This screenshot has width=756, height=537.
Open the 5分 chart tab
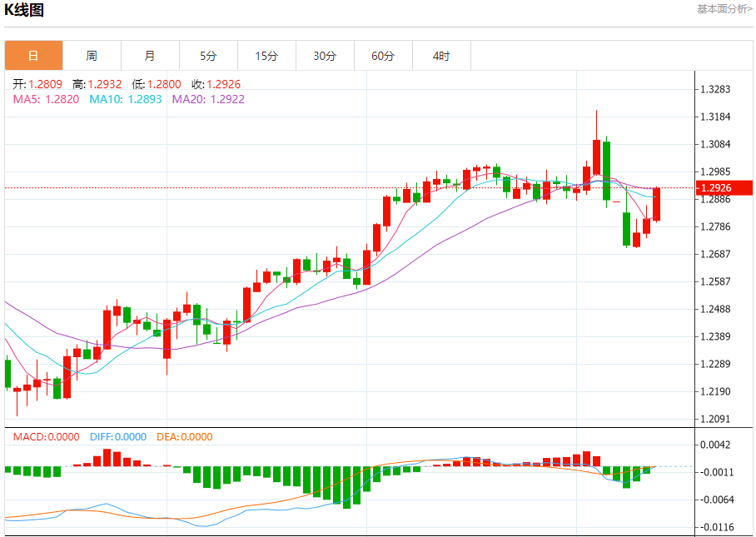point(208,56)
